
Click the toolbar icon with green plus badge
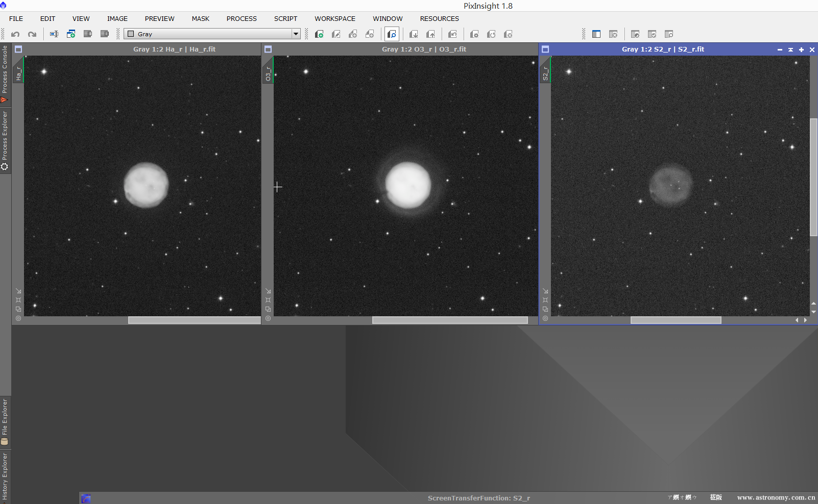pos(71,34)
